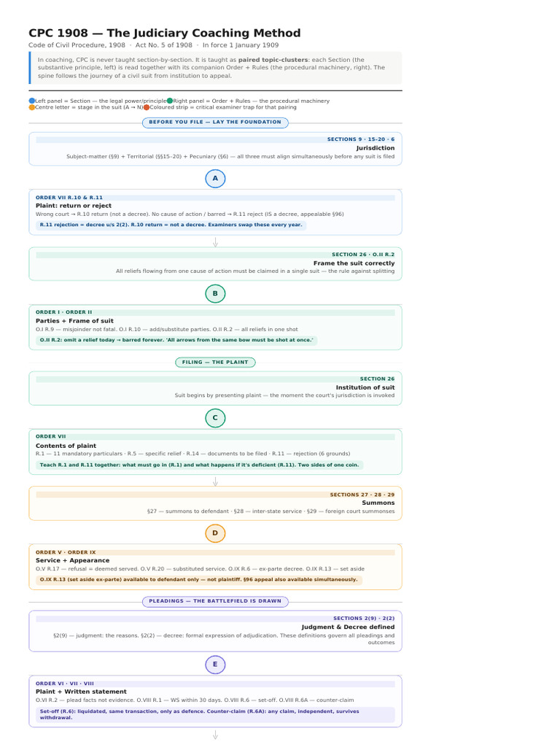
Task: Click the 'All reliefs flowing from one cause' line
Action: pos(255,271)
